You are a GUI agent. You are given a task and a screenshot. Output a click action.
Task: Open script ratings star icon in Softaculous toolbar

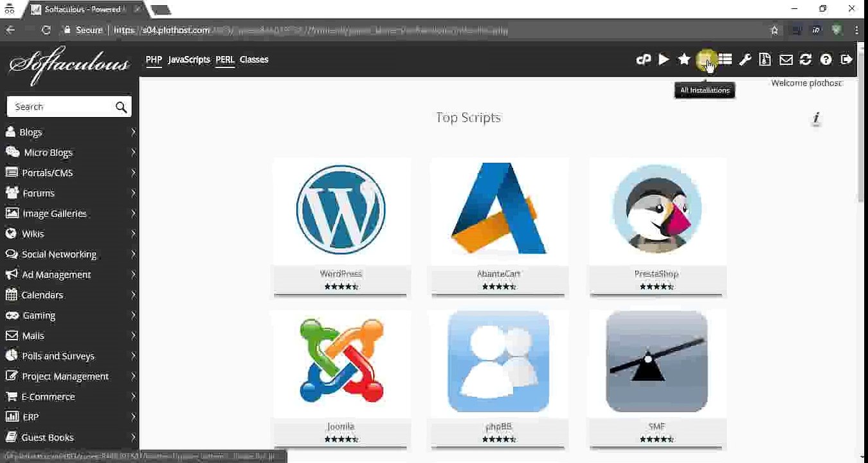click(684, 60)
